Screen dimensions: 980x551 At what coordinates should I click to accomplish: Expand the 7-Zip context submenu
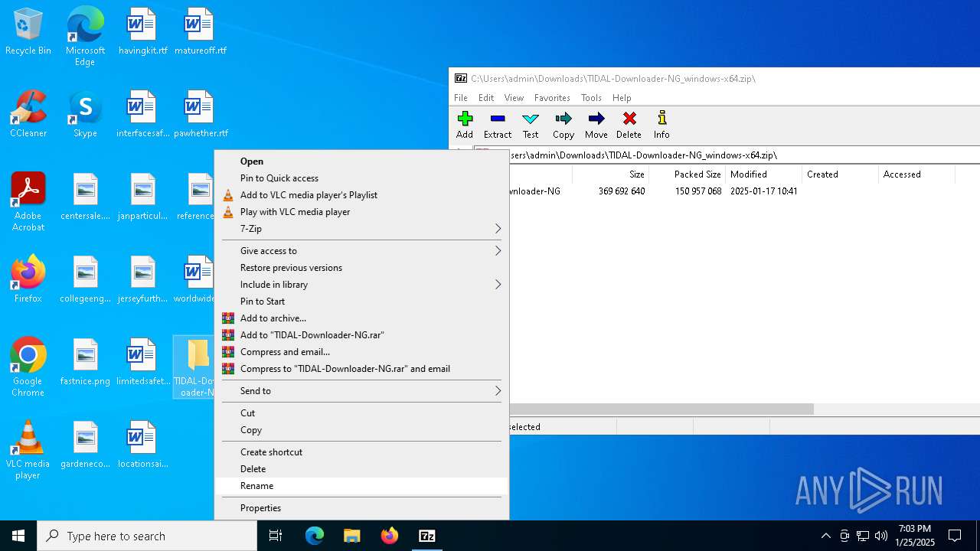click(x=361, y=229)
